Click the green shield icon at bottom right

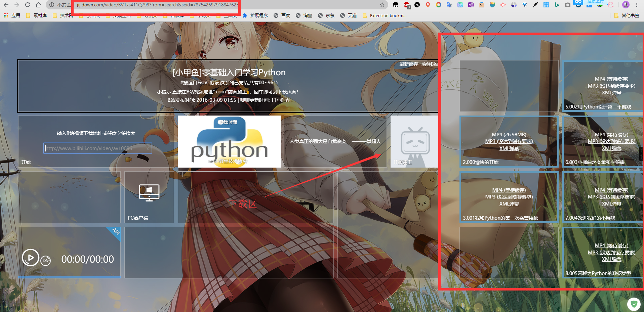(634, 304)
